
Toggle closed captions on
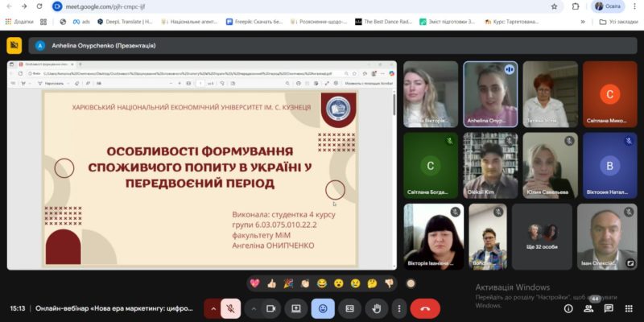pyautogui.click(x=349, y=308)
